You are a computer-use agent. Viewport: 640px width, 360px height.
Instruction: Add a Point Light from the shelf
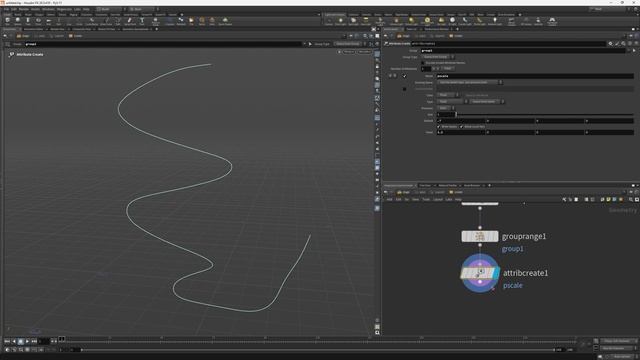[340, 21]
